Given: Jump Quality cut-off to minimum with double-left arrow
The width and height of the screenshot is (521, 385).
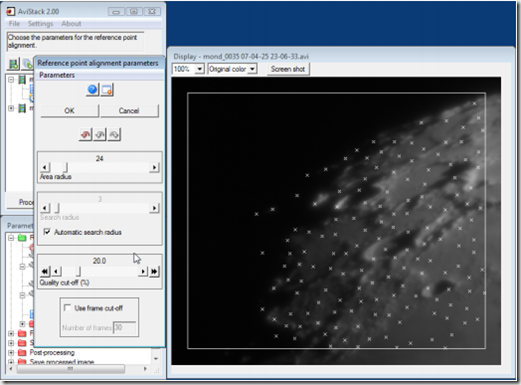Looking at the screenshot, I should point(45,271).
